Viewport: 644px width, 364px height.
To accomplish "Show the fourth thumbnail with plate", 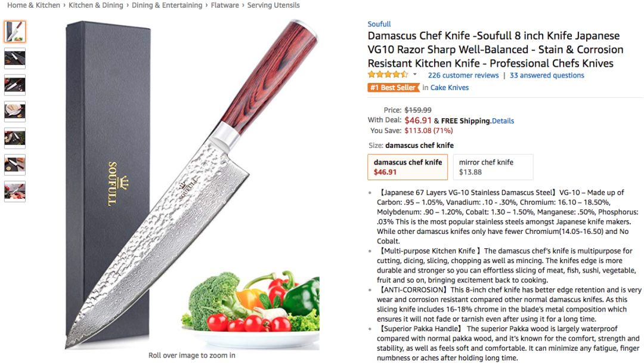I will click(x=15, y=112).
